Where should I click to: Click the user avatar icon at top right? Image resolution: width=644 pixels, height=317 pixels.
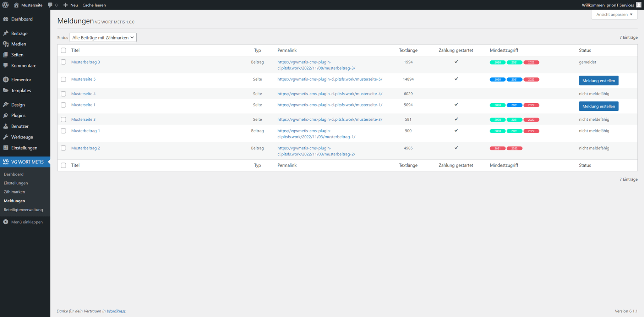(x=639, y=5)
